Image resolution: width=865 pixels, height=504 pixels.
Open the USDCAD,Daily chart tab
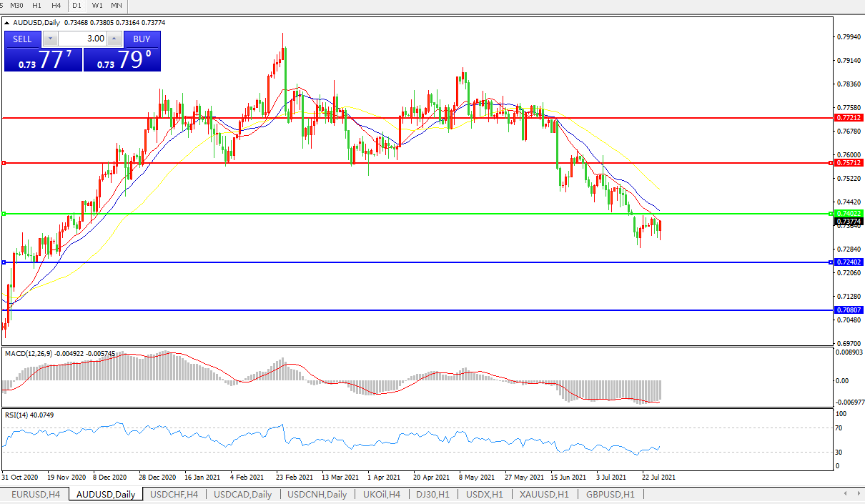point(242,494)
